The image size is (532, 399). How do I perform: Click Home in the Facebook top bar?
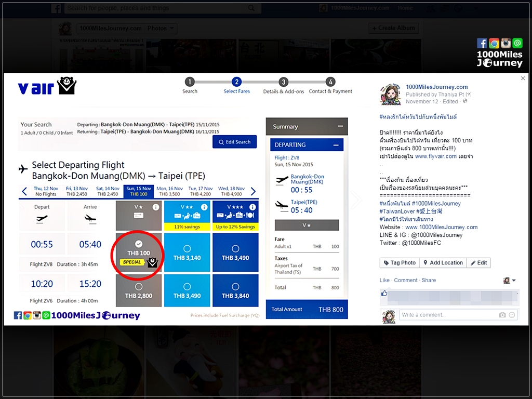(405, 8)
